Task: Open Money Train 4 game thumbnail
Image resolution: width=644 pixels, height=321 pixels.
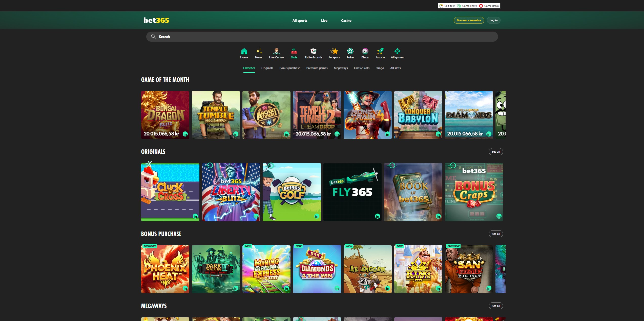Action: coord(367,115)
